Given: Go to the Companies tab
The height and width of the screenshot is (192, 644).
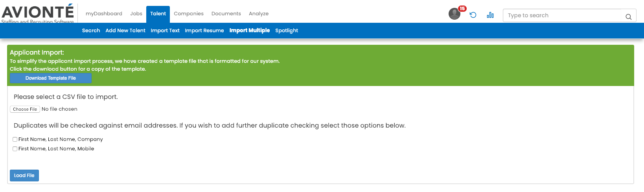Looking at the screenshot, I should point(189,14).
